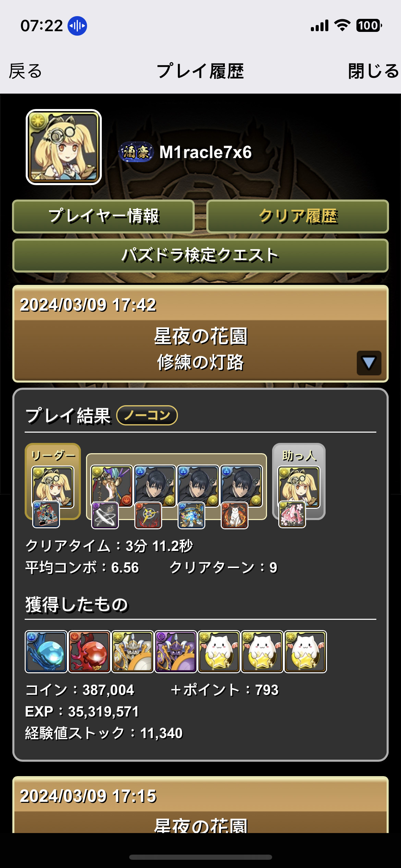
Task: Open パズドラ検定クエスト
Action: coord(200,255)
